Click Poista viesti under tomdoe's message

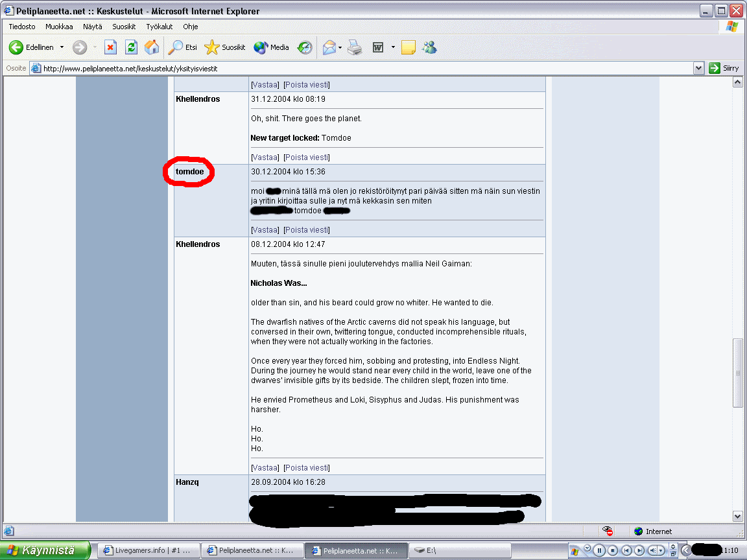tap(306, 229)
